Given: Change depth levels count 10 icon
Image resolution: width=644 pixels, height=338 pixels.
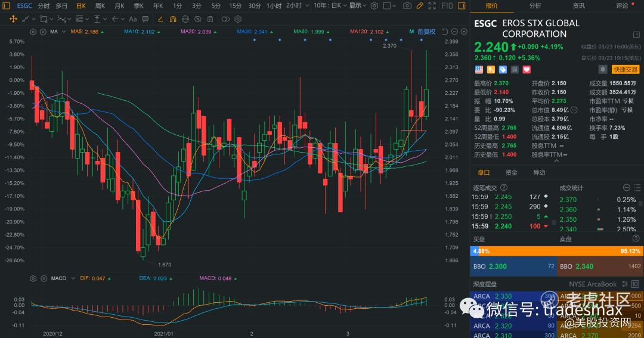Looking at the screenshot, I should pos(635,284).
